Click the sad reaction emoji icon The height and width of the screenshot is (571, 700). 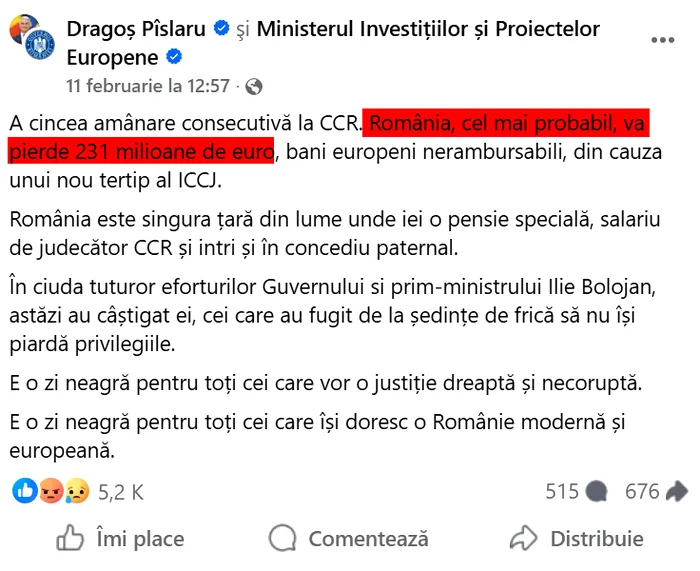76,491
